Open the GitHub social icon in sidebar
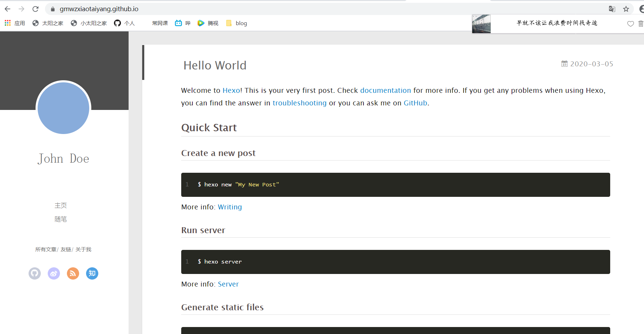This screenshot has height=334, width=644. (x=34, y=273)
